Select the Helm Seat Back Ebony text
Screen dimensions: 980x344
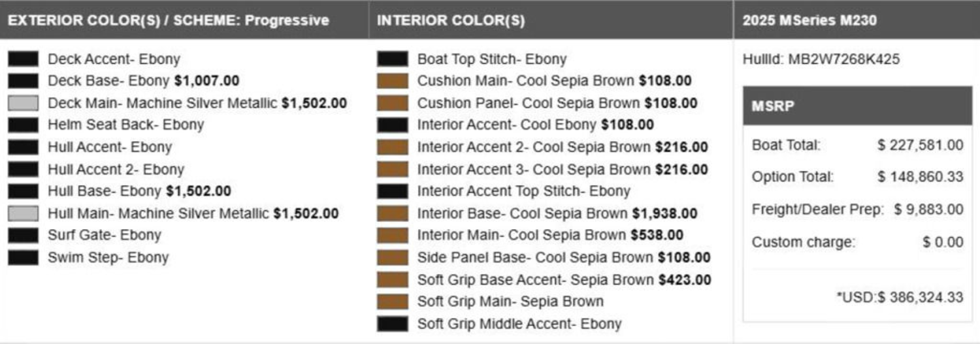[x=125, y=125]
